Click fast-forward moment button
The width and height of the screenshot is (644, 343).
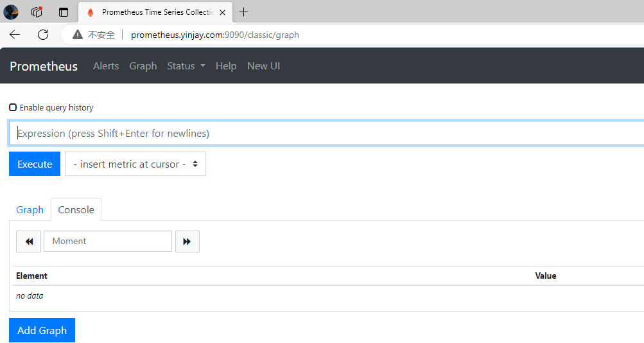coord(187,242)
